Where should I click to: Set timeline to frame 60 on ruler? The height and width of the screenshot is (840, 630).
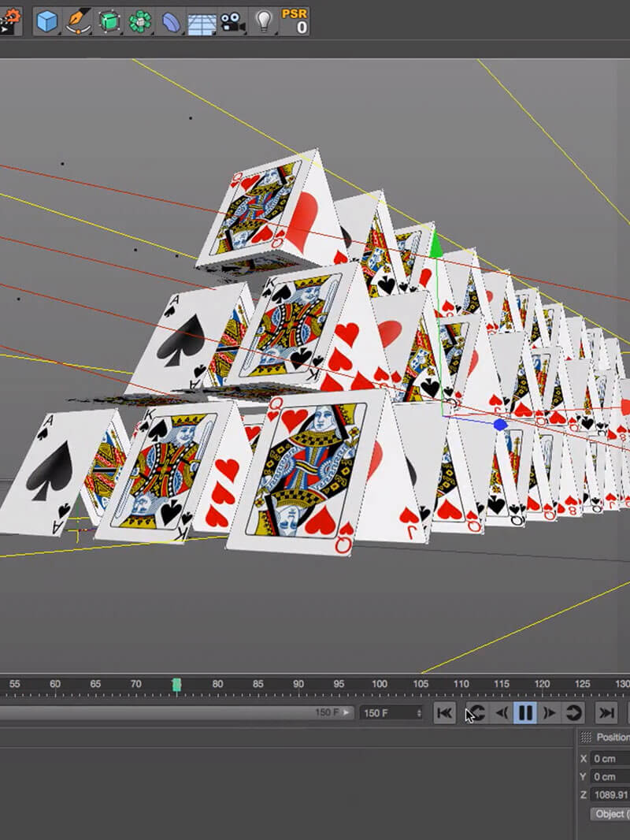click(54, 684)
